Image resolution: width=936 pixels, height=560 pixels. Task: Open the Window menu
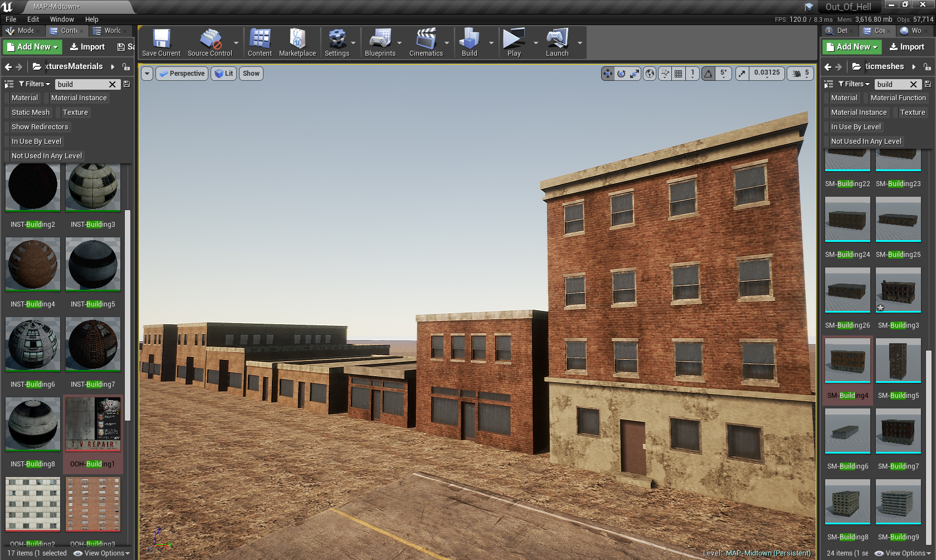pyautogui.click(x=62, y=19)
